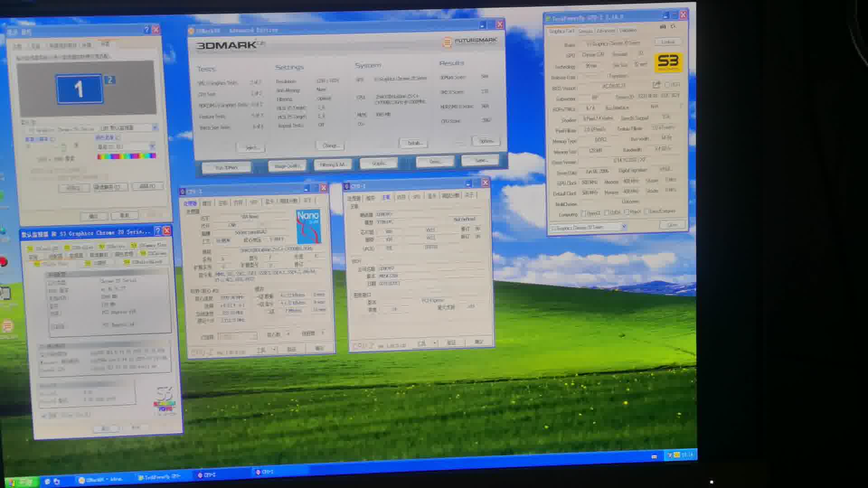Switch to Advanced tab in GPU-Z

point(606,31)
